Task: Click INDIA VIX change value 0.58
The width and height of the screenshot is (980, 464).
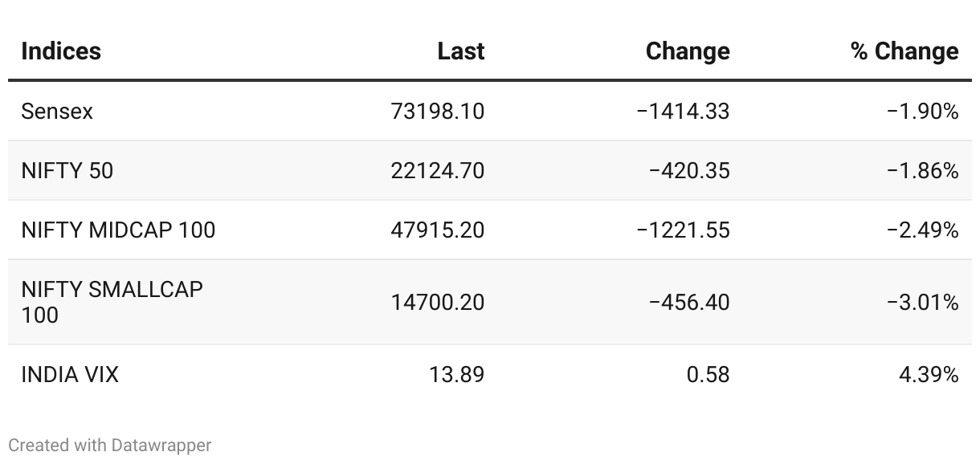Action: [708, 374]
